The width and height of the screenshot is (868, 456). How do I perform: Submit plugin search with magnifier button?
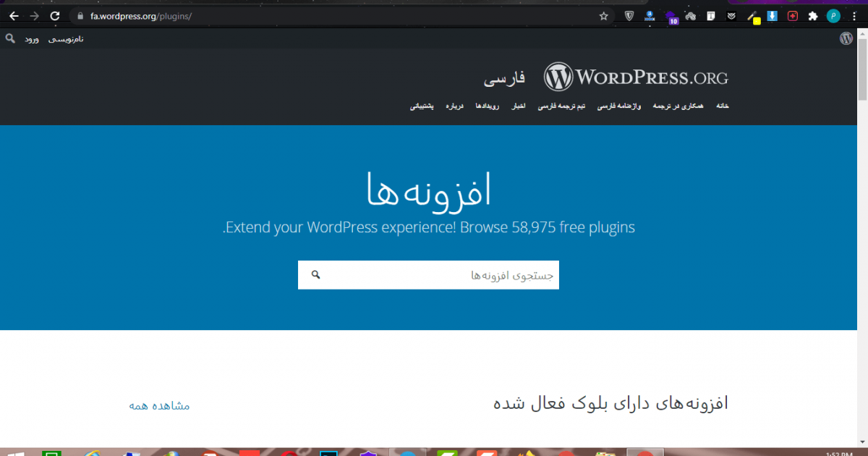coord(315,275)
